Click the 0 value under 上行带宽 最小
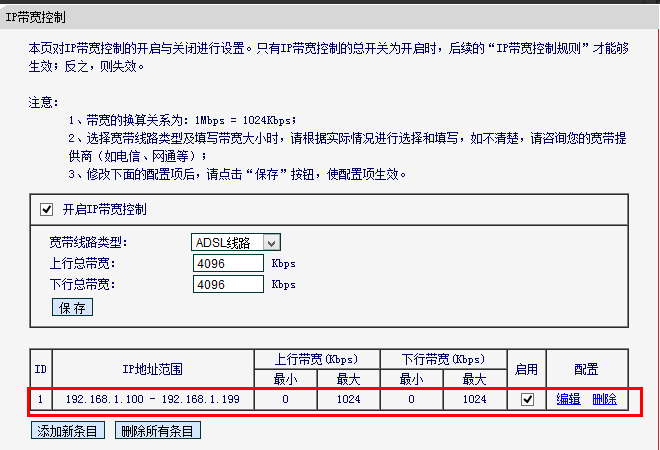This screenshot has width=660, height=450. [x=285, y=399]
